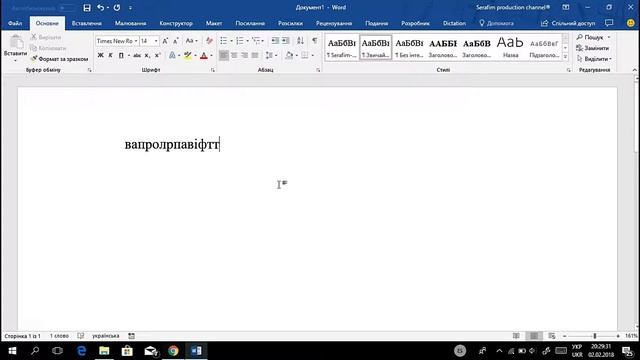Apply red font color A

[x=204, y=55]
